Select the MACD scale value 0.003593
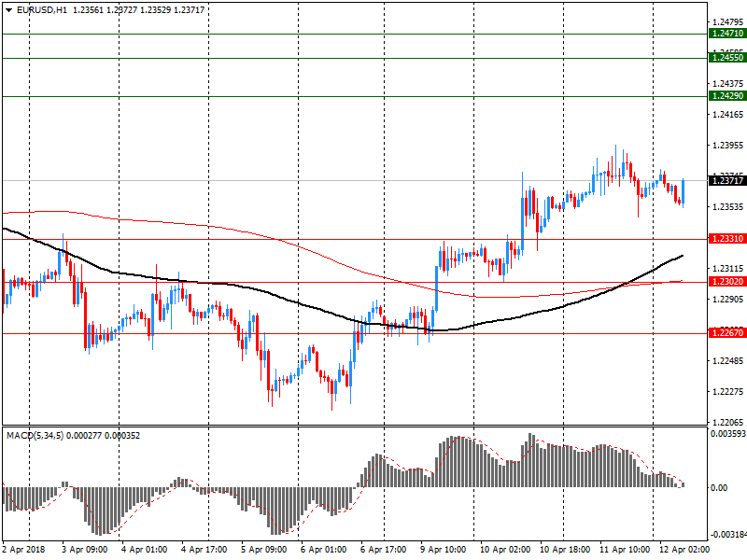The height and width of the screenshot is (560, 747). pos(728,434)
